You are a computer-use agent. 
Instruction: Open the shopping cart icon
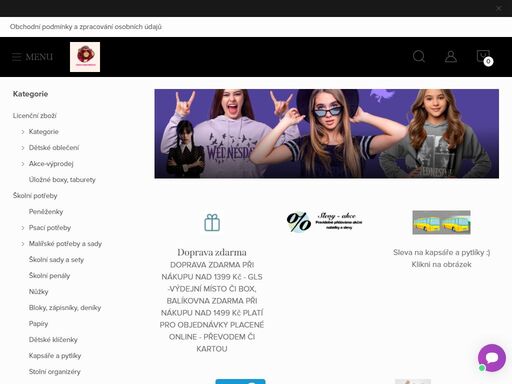click(x=484, y=57)
